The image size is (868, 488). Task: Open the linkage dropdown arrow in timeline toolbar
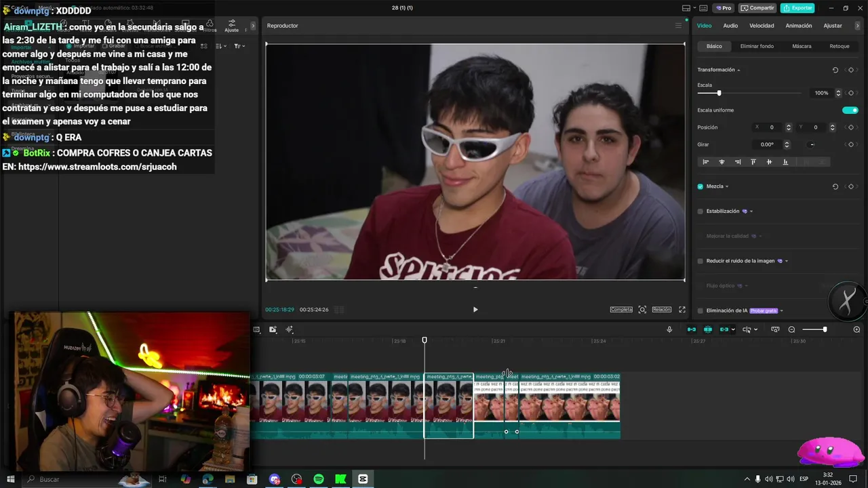click(733, 329)
